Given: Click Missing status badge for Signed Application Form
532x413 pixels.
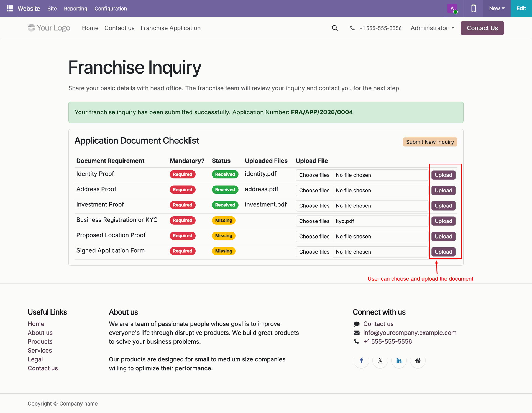Looking at the screenshot, I should pos(224,251).
